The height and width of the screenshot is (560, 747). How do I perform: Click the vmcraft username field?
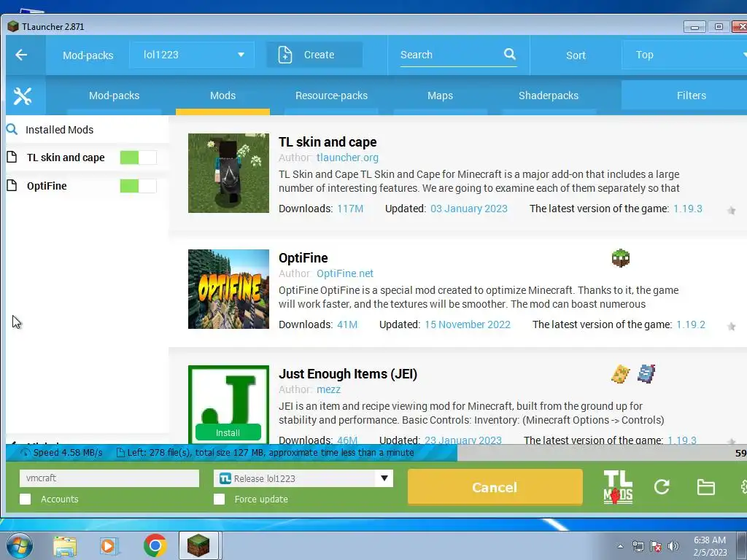[x=109, y=478]
